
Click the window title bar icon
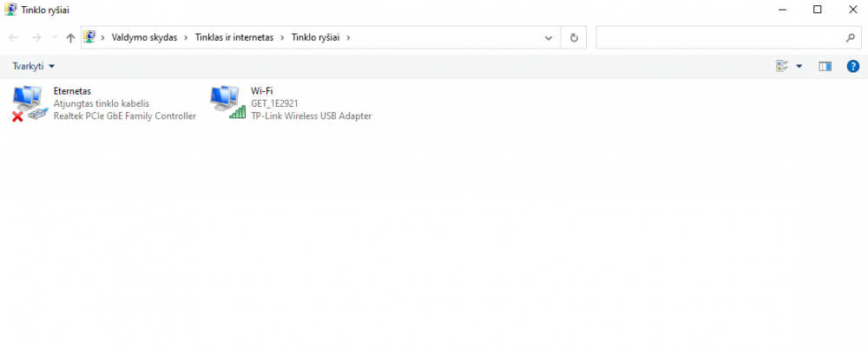(10, 10)
